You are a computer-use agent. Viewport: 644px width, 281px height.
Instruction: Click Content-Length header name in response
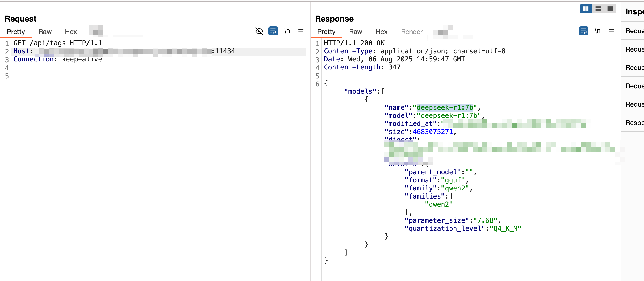click(x=352, y=67)
